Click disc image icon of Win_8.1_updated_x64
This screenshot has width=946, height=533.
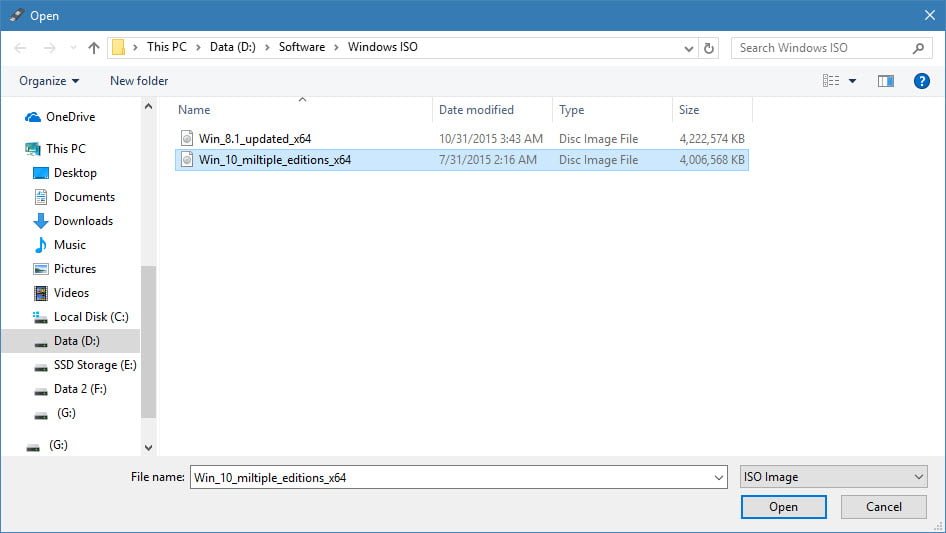[187, 138]
